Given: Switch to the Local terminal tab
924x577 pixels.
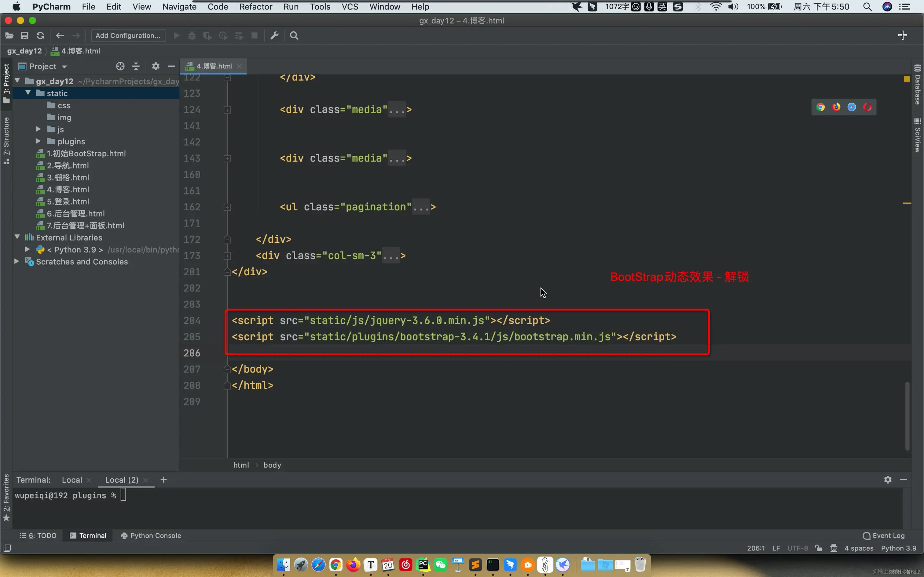Looking at the screenshot, I should tap(72, 480).
